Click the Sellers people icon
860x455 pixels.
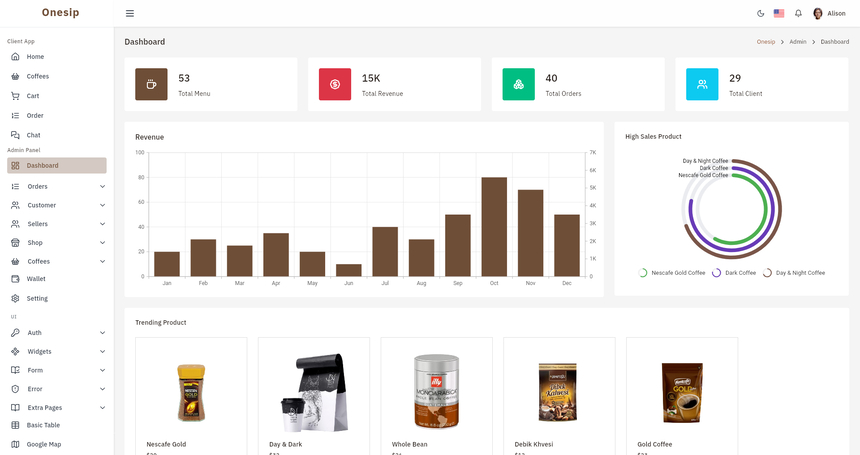[15, 224]
